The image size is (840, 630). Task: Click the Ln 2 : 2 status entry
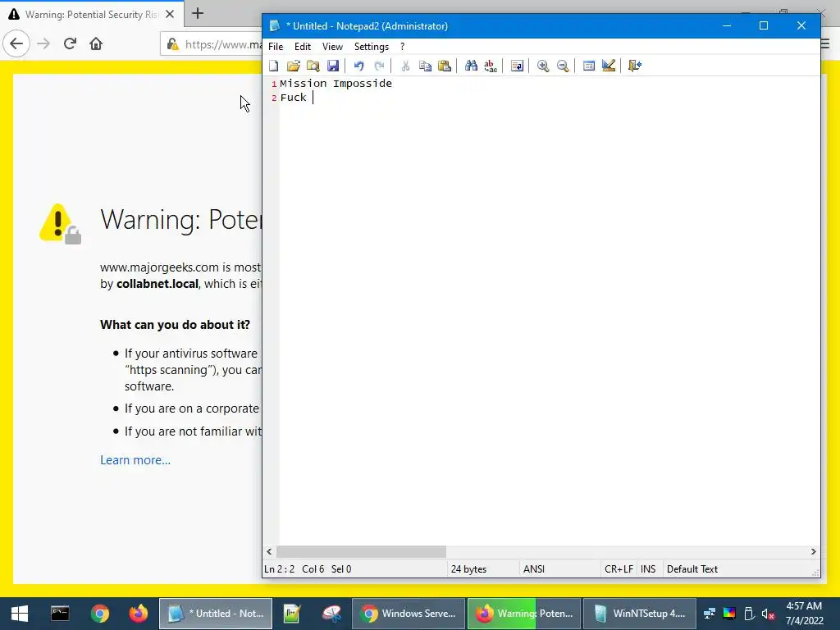(279, 569)
